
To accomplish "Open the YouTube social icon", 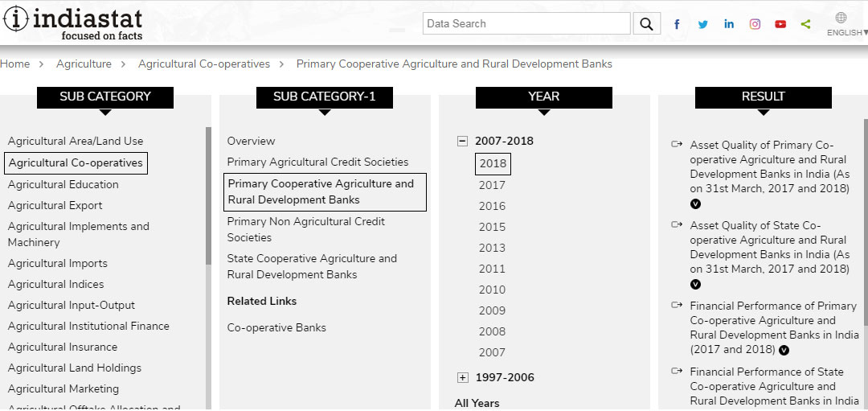I will click(780, 24).
